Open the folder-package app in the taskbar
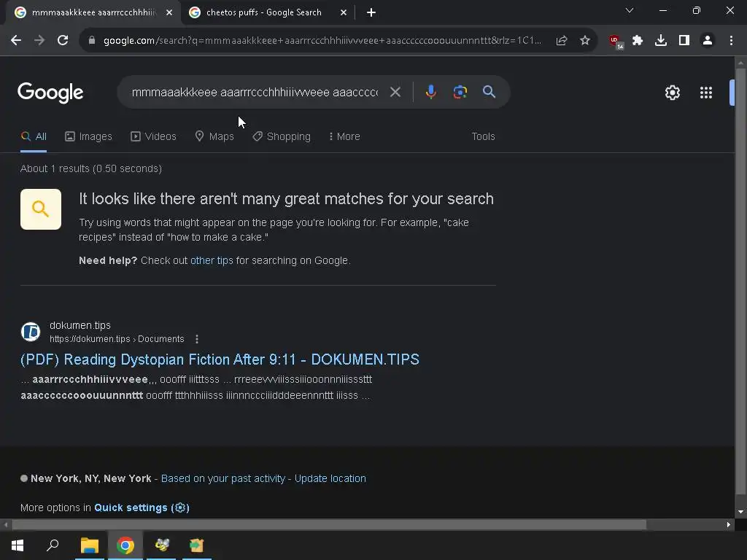 tap(197, 545)
